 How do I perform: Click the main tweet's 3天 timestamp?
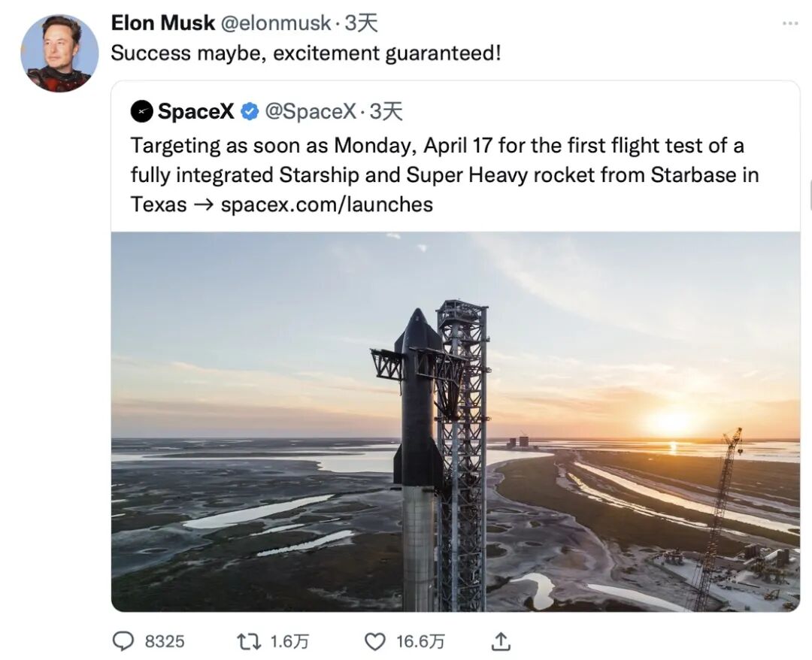click(x=361, y=23)
